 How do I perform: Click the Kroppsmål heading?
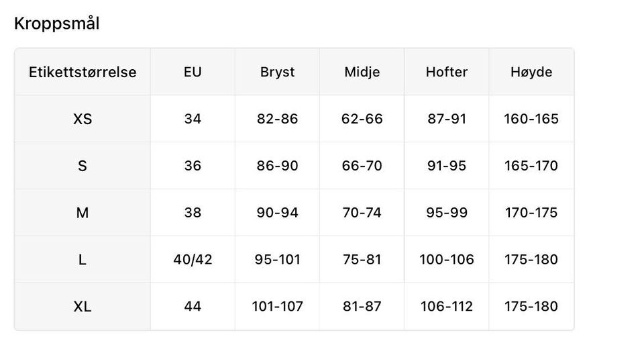[56, 23]
